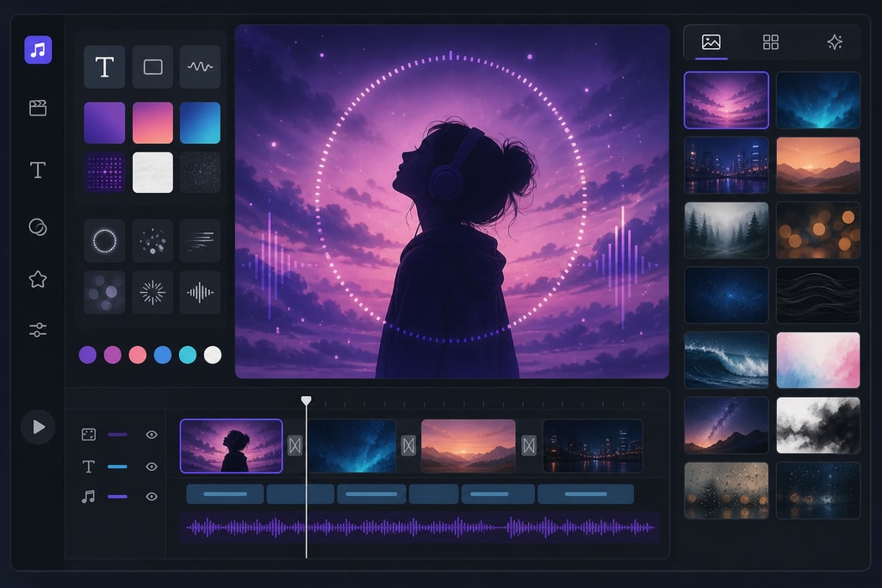
Task: Pick the purple palette color dot
Action: [x=88, y=355]
